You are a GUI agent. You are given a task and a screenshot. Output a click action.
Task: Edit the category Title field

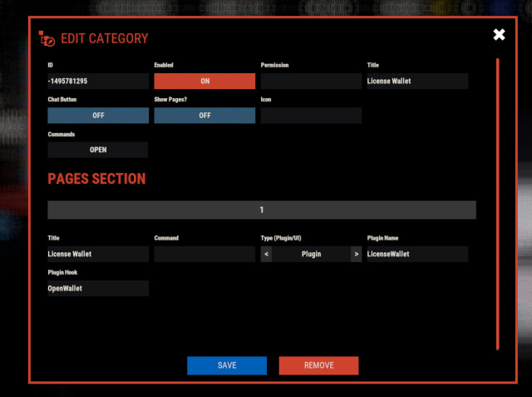coord(417,82)
